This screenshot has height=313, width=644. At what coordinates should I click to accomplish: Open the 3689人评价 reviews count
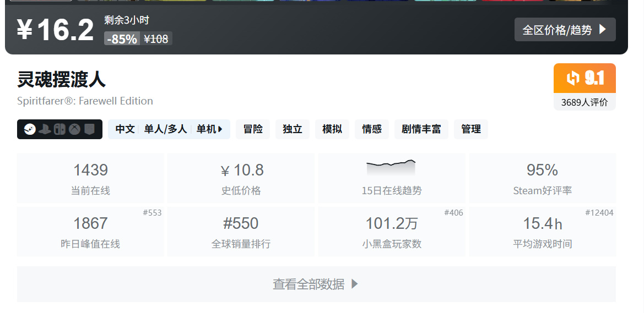click(x=585, y=102)
